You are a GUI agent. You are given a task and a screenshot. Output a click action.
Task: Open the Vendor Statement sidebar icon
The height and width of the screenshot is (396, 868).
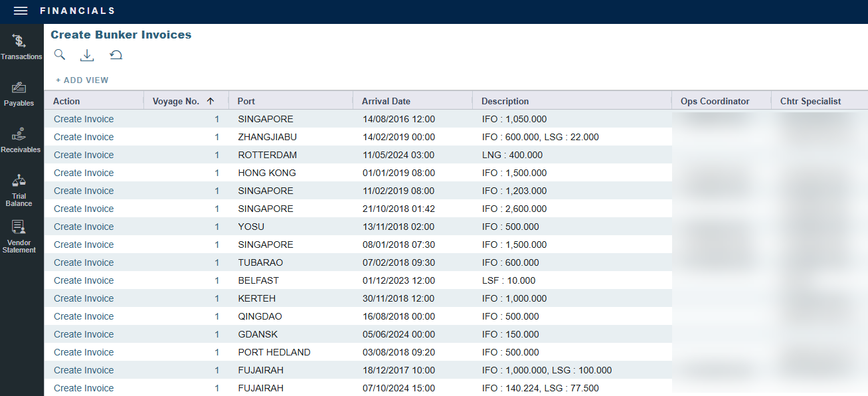19,237
